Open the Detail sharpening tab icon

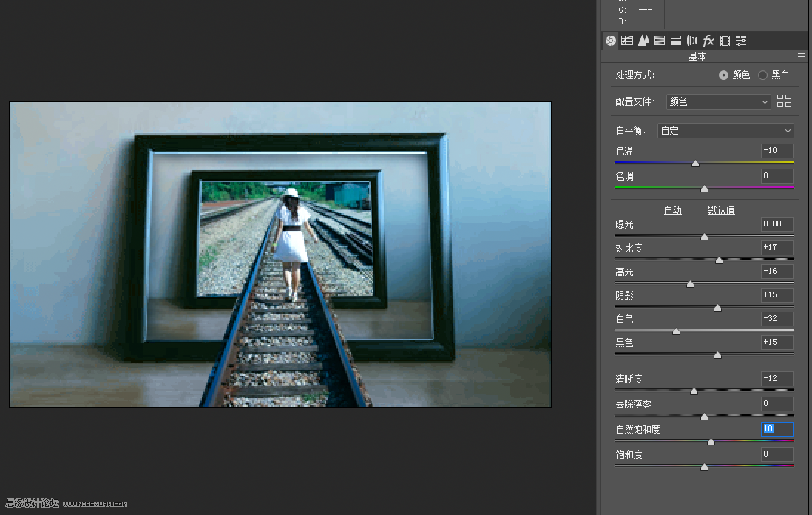click(x=643, y=41)
